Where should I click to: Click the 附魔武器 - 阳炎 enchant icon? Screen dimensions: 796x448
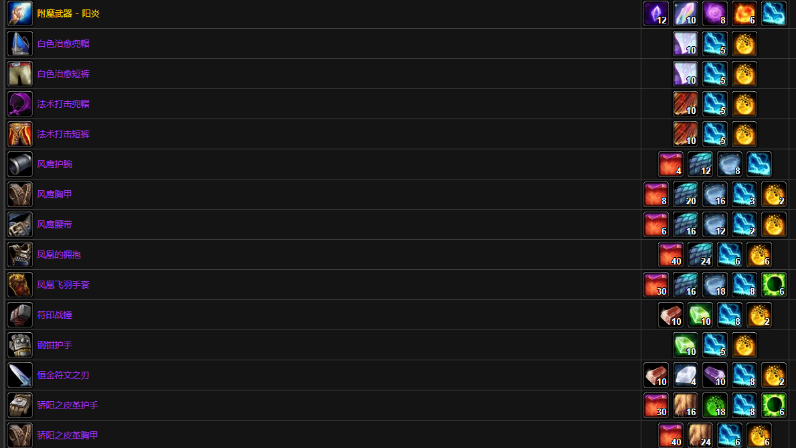point(20,14)
